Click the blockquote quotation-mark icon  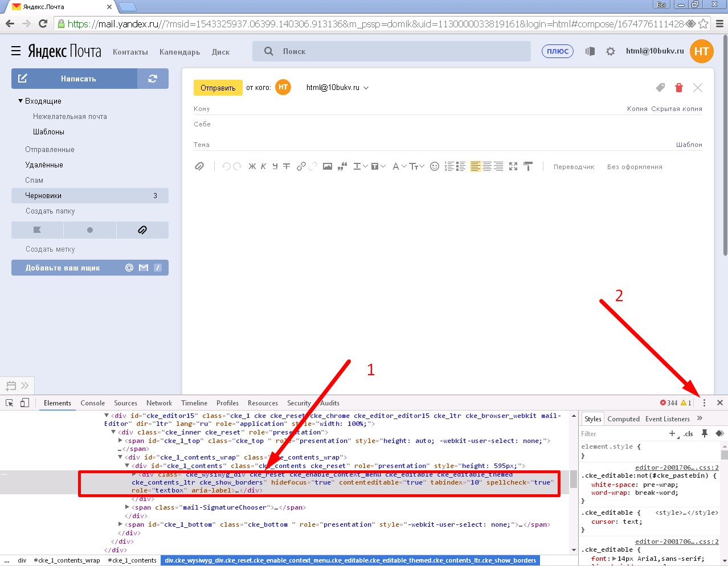342,166
